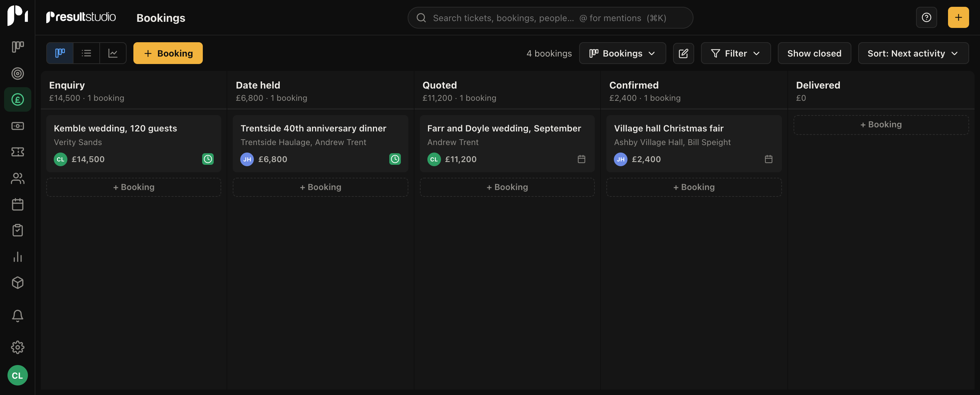The height and width of the screenshot is (395, 980).
Task: Open the notifications bell icon
Action: click(x=17, y=315)
